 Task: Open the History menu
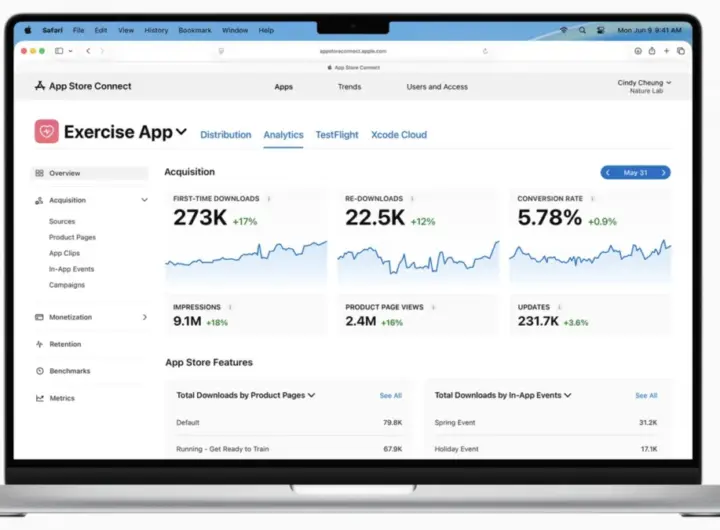tap(156, 30)
